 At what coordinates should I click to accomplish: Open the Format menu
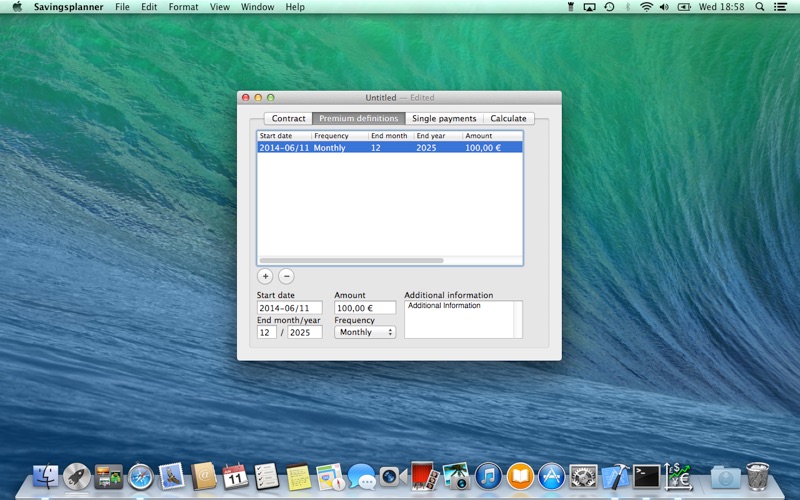183,7
